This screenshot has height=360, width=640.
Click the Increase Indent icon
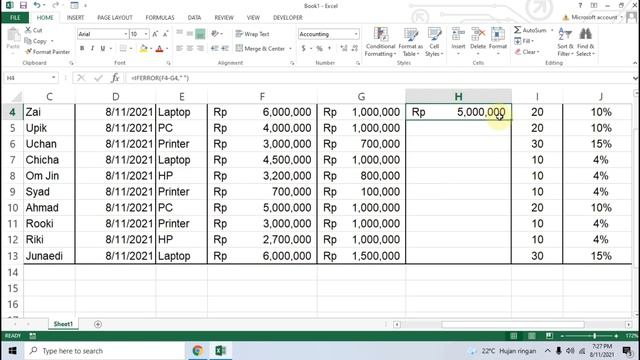click(225, 49)
